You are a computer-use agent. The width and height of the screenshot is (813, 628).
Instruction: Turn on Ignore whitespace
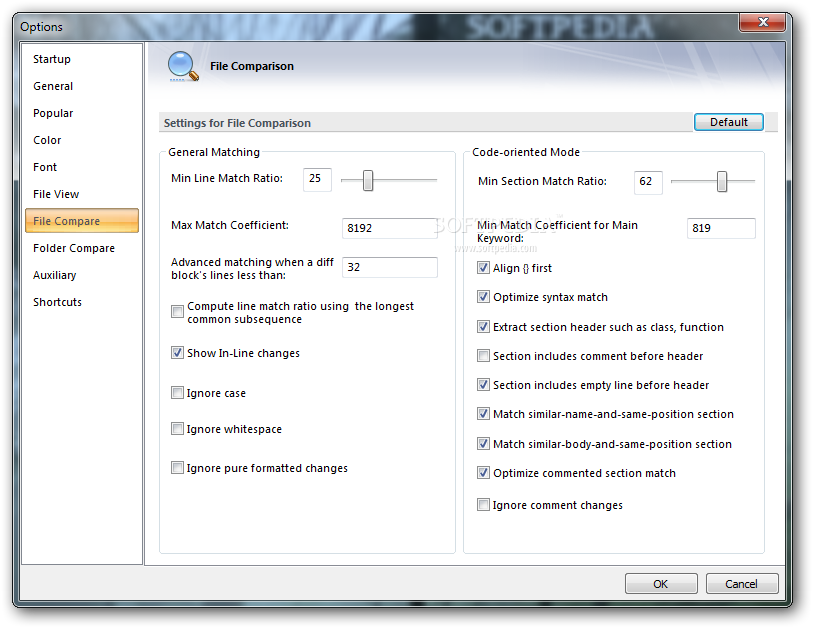tap(177, 429)
